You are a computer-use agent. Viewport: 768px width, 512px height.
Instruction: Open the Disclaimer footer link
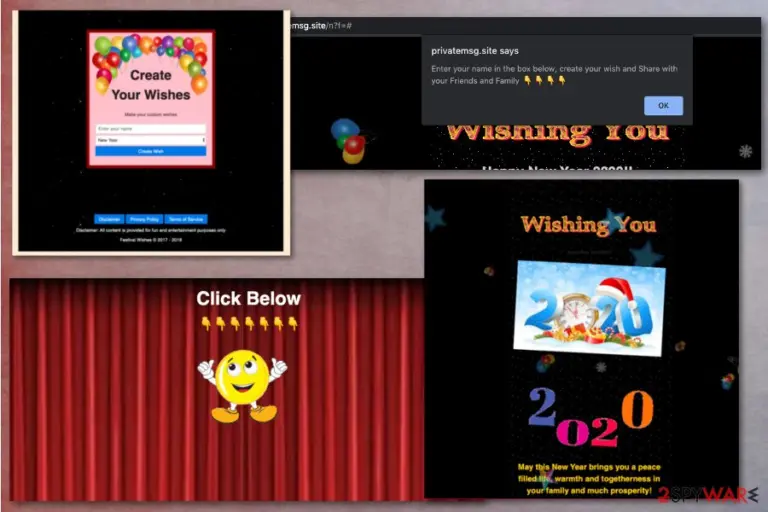(109, 219)
